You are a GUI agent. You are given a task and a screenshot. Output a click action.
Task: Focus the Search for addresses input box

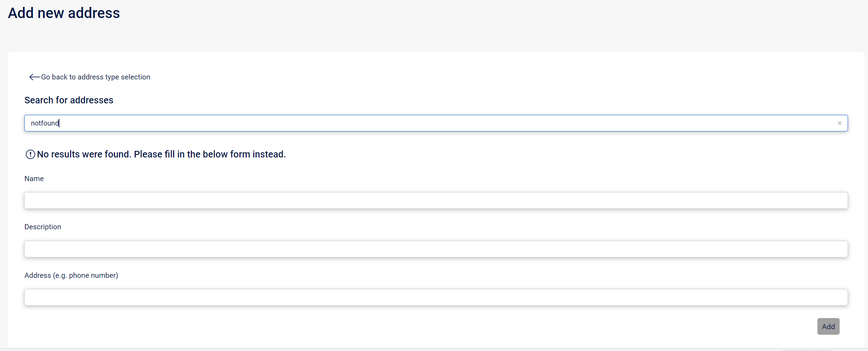pyautogui.click(x=434, y=123)
